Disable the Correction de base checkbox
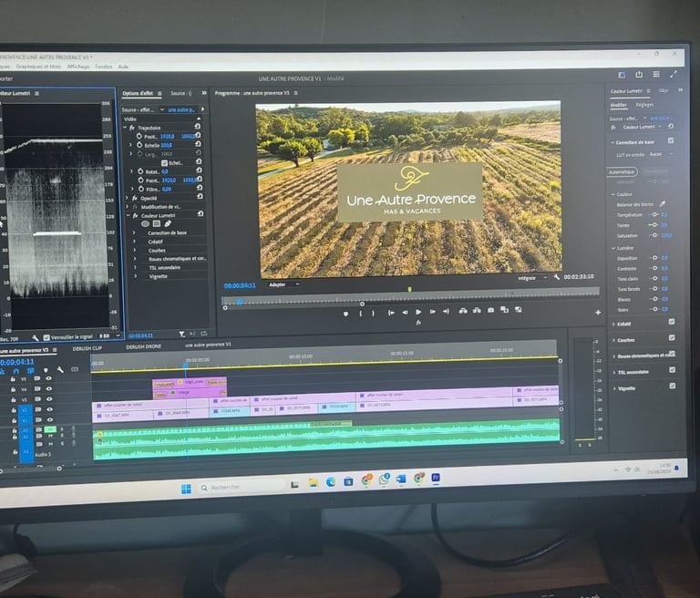 pyautogui.click(x=671, y=140)
